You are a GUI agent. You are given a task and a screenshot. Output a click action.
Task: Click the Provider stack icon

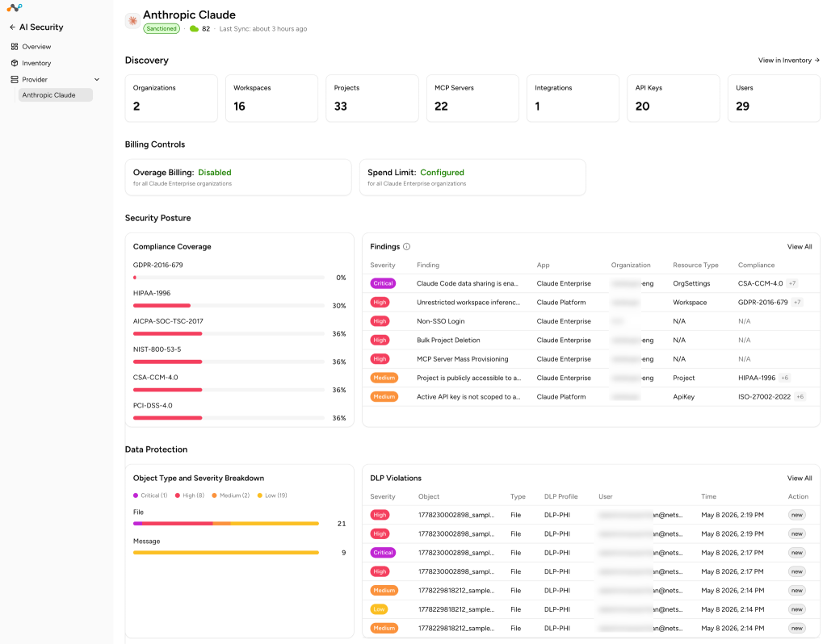[x=15, y=79]
